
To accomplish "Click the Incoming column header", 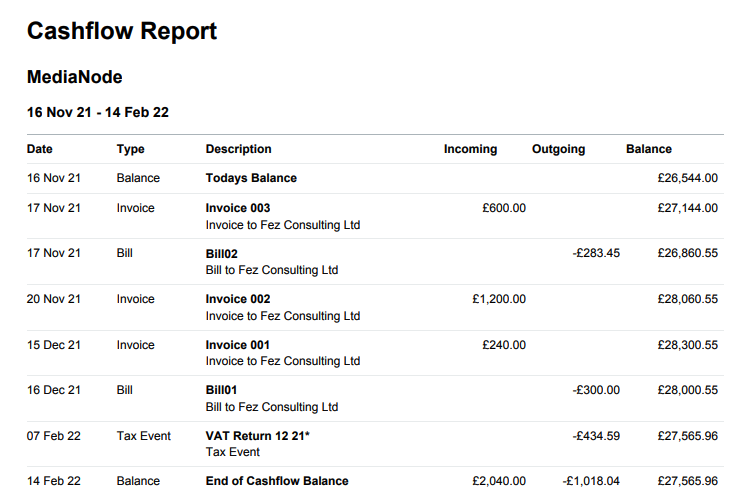I will [x=470, y=149].
